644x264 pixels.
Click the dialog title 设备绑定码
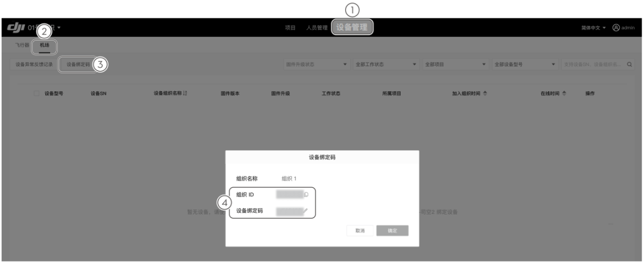pyautogui.click(x=322, y=157)
